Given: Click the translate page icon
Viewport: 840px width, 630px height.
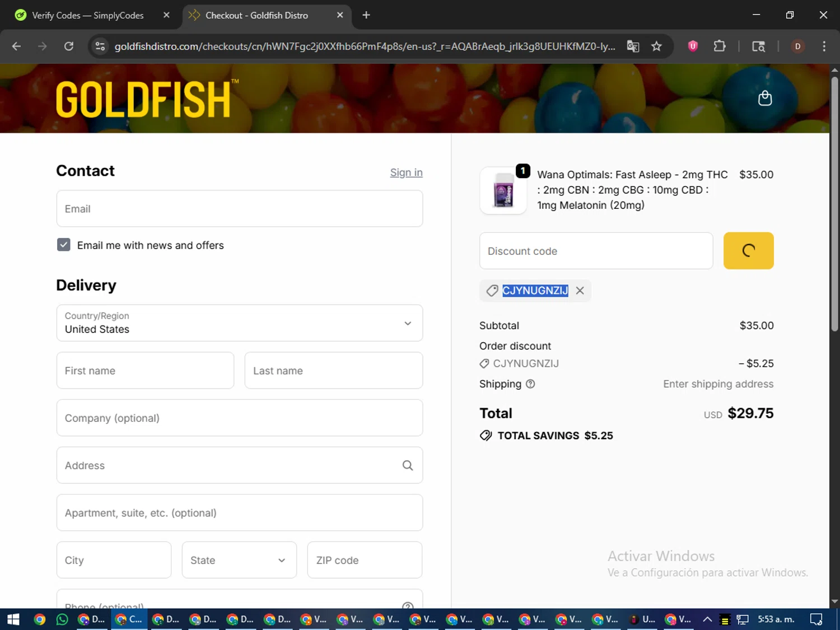Looking at the screenshot, I should click(x=633, y=46).
